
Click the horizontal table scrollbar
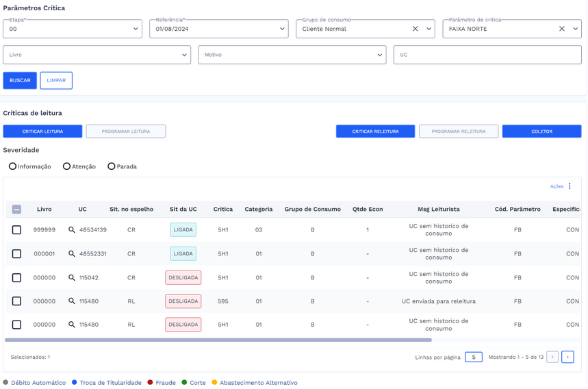[x=218, y=340]
